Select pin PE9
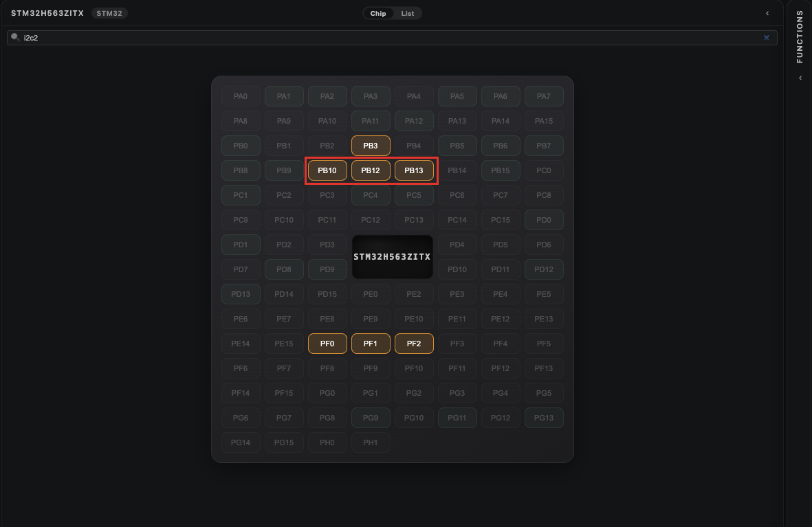The width and height of the screenshot is (812, 527). click(371, 319)
